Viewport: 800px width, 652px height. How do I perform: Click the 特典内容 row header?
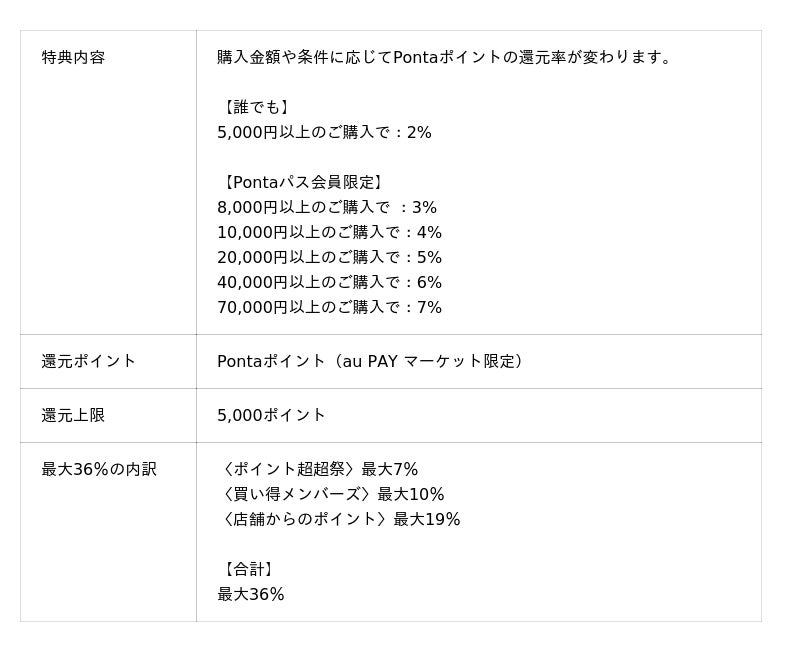pyautogui.click(x=73, y=57)
